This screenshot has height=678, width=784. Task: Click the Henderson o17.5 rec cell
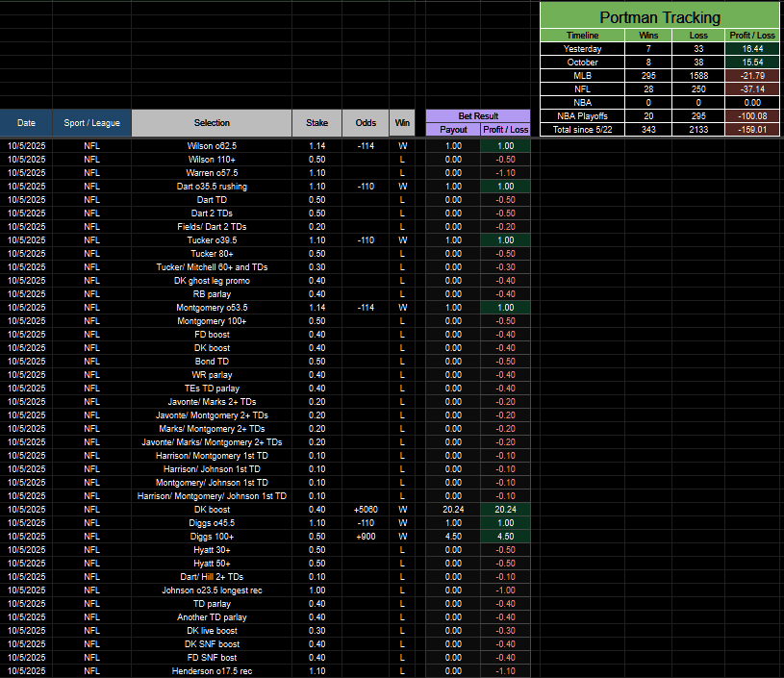212,671
